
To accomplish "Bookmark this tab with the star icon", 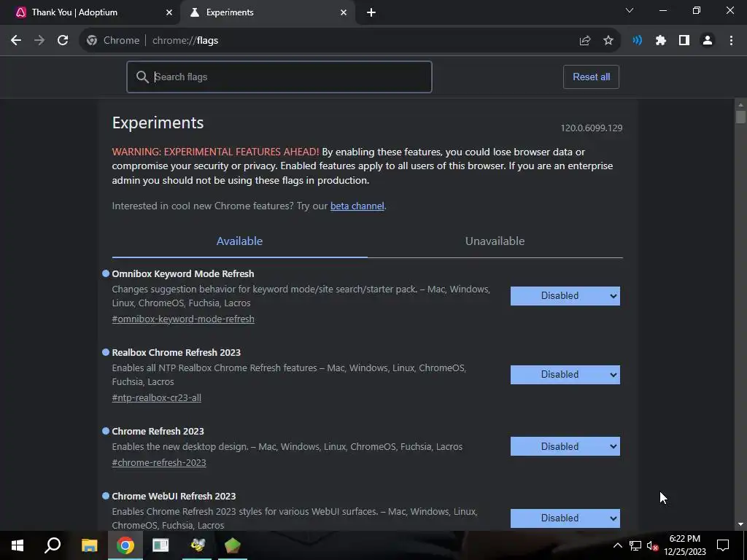I will coord(608,41).
